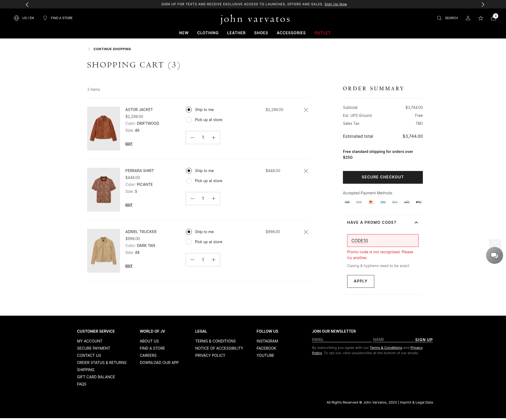Select Ship to me for Adriel Trucker

coord(189,232)
